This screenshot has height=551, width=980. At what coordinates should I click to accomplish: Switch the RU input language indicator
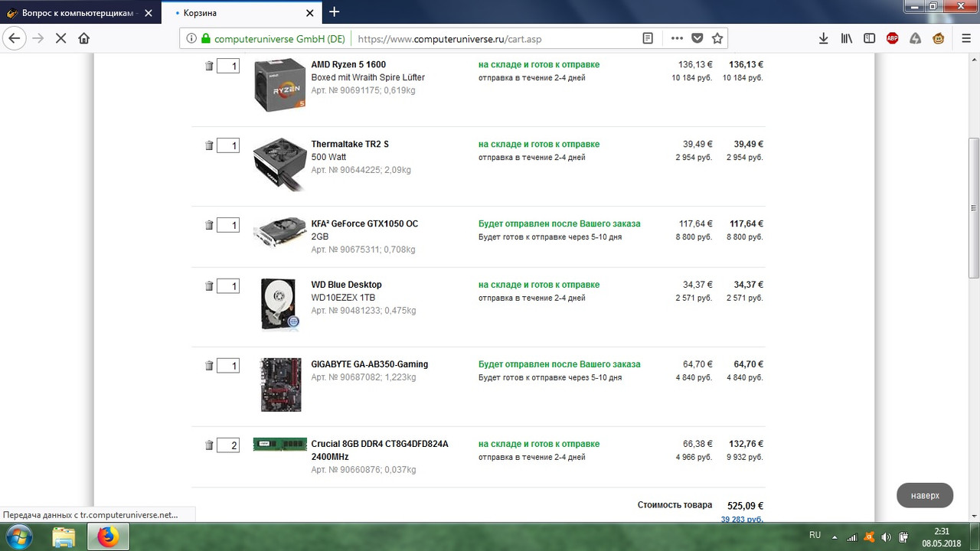[x=815, y=535]
